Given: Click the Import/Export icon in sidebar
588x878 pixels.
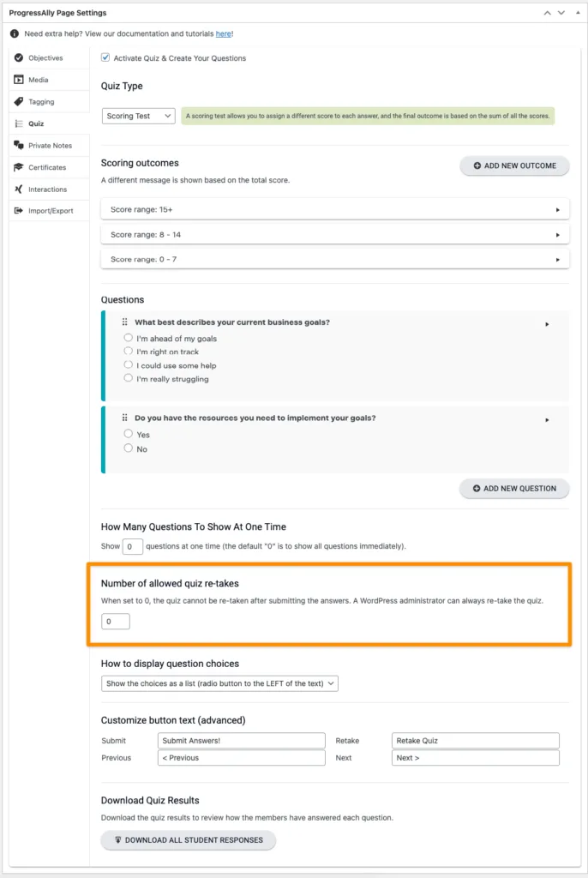Looking at the screenshot, I should [x=19, y=211].
